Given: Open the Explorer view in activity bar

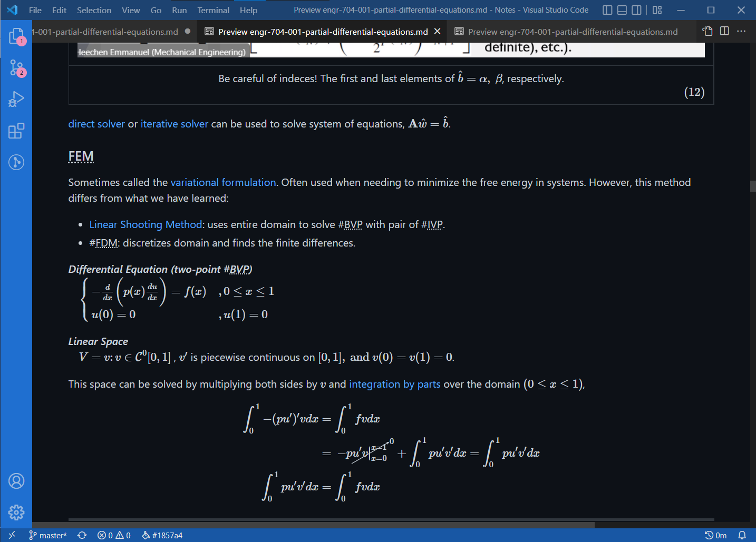Looking at the screenshot, I should pyautogui.click(x=16, y=36).
